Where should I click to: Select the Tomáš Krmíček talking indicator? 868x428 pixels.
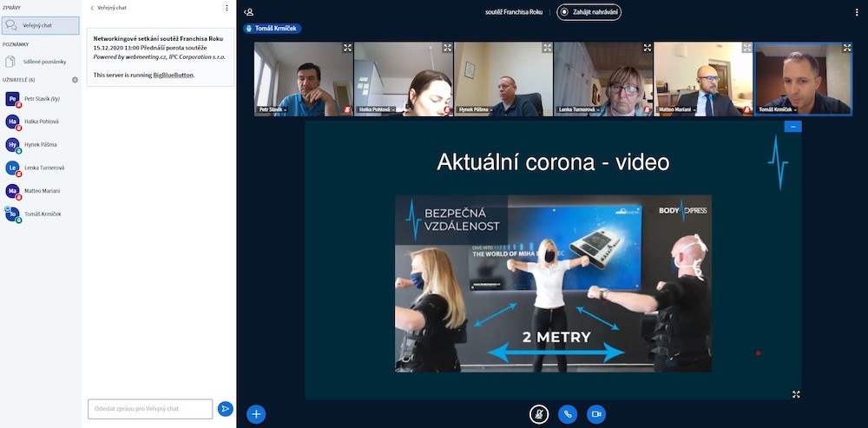coord(273,29)
